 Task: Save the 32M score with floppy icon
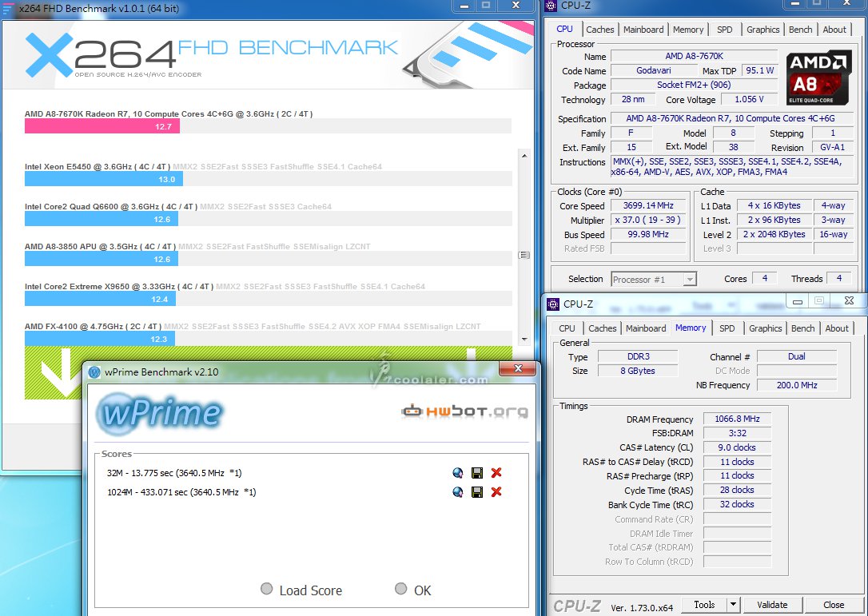476,473
